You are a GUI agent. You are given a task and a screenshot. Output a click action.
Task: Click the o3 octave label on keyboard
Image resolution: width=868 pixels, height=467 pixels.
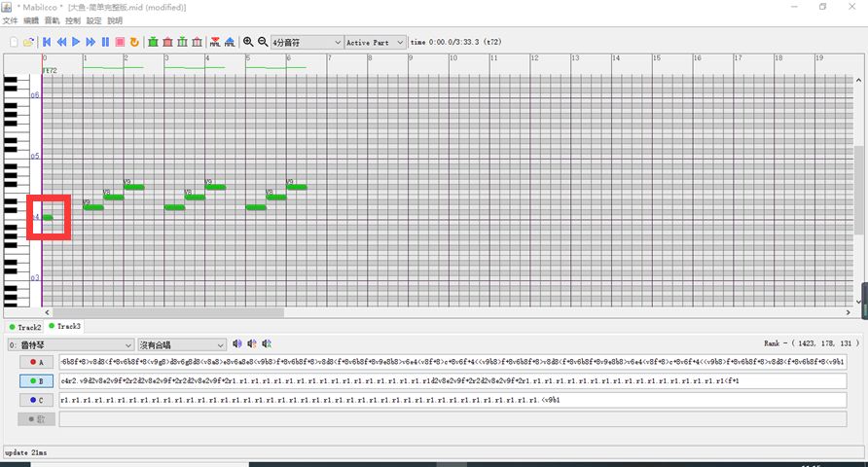[35, 277]
